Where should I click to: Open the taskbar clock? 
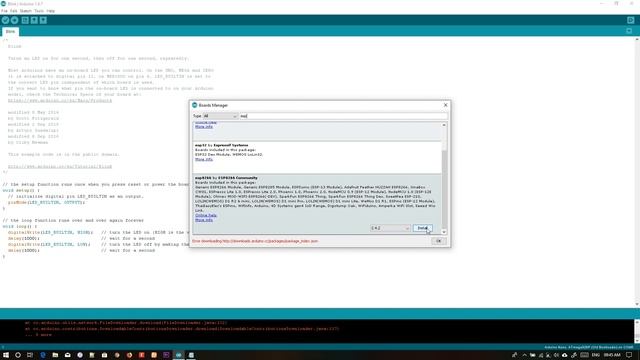tap(612, 355)
